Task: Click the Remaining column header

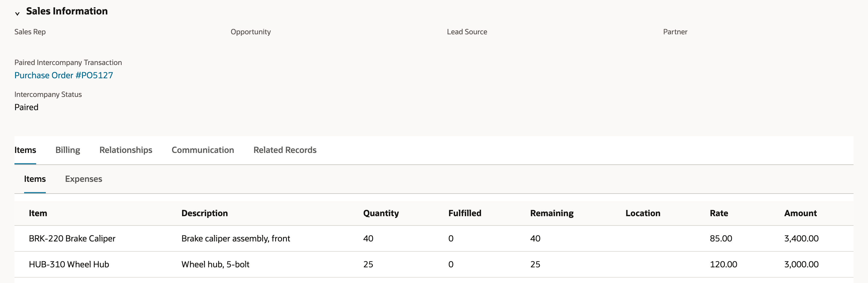Action: [552, 213]
